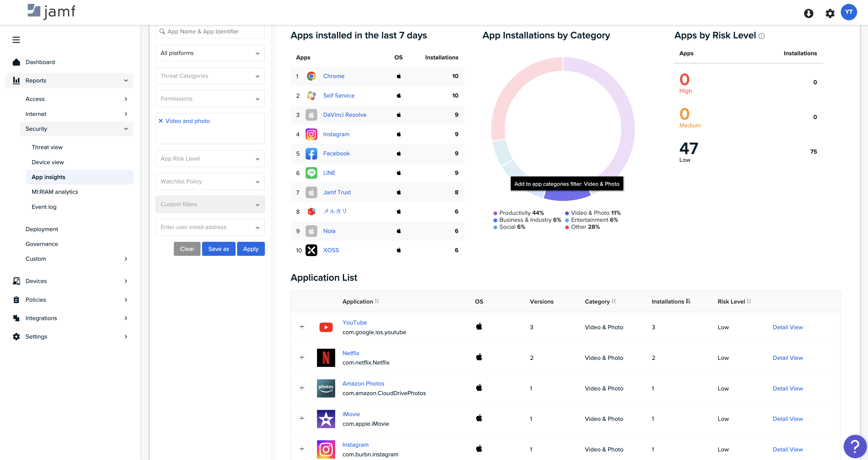Open Detail View for YouTube
This screenshot has height=460, width=868.
[x=788, y=327]
